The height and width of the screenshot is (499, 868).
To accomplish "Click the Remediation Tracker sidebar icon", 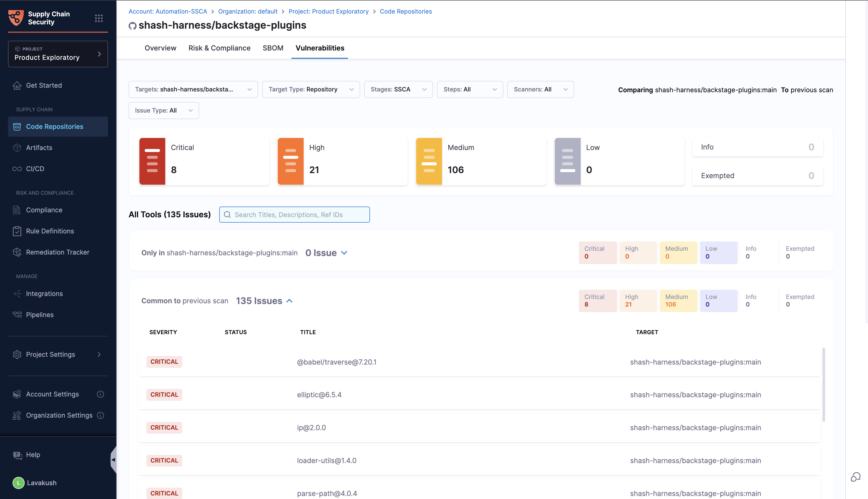I will coord(17,252).
